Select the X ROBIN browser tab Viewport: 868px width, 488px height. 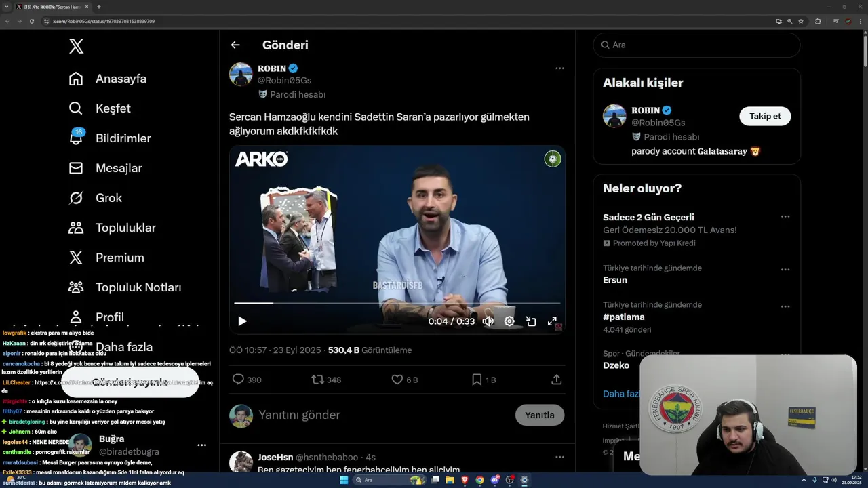pos(52,7)
